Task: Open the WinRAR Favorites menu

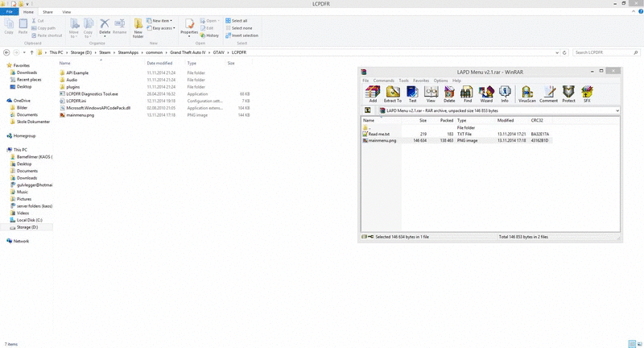Action: [421, 81]
